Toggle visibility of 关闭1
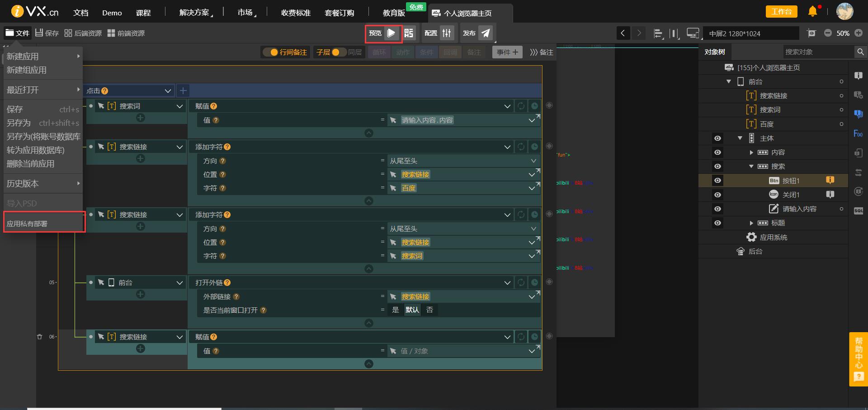 point(717,195)
